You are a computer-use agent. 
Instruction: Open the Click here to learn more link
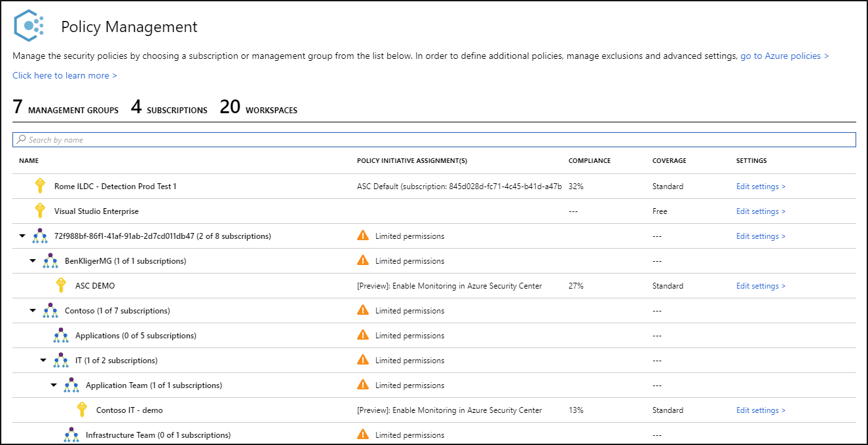(x=65, y=76)
